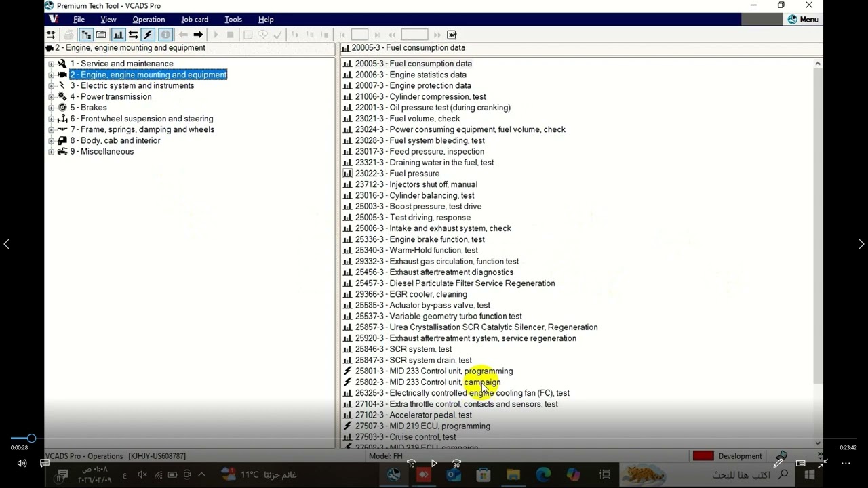Screen dimensions: 868x488
Task: Click the disc icon beside 5 - Brakes
Action: pos(62,108)
